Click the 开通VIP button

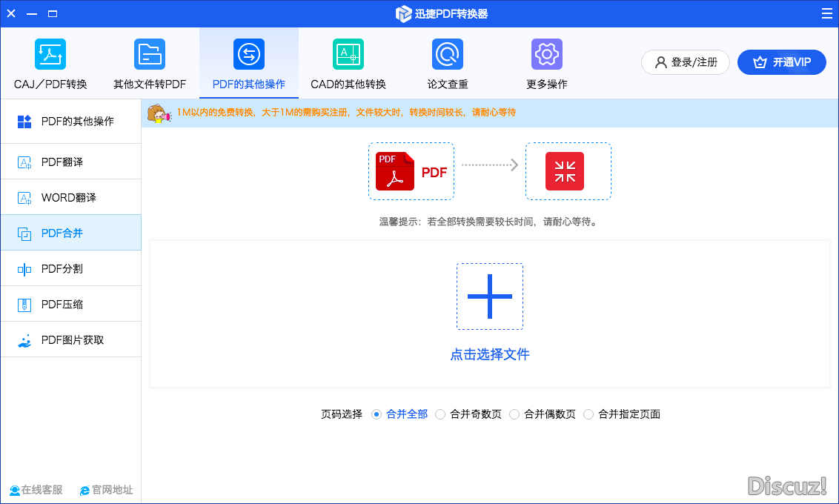pos(782,62)
